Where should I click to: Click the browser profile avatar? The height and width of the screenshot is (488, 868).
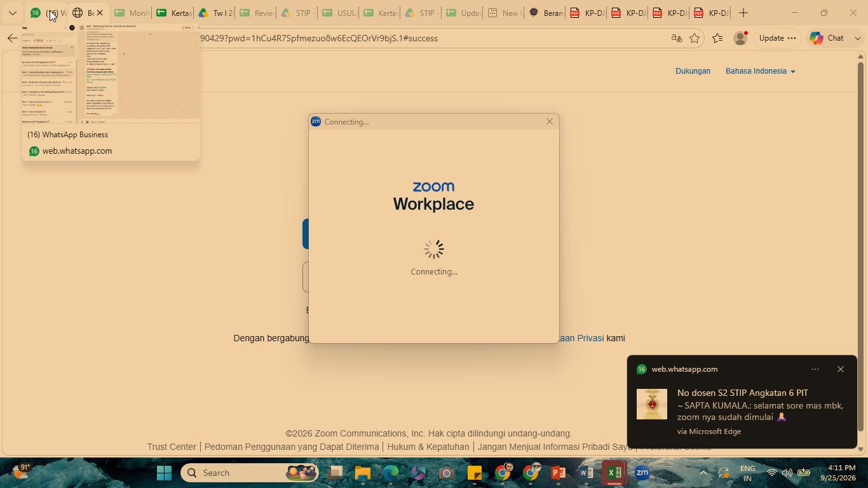(740, 38)
